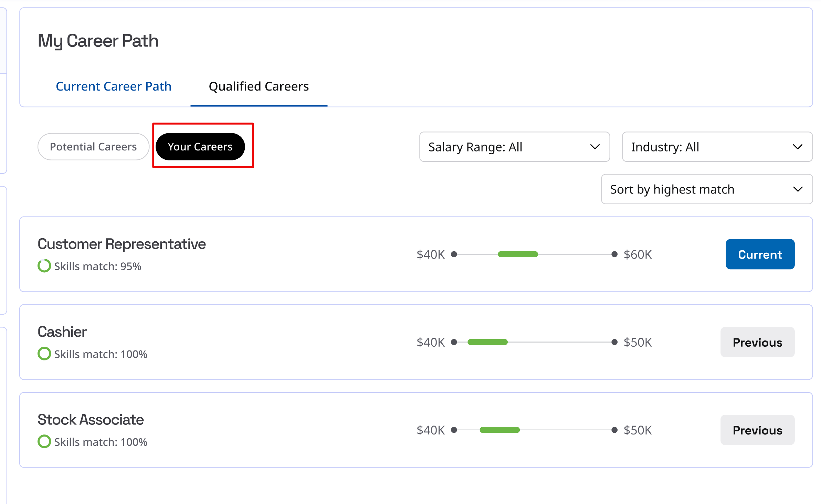Viewport: 821px width, 504px height.
Task: Click Cashier's skills match circle icon
Action: click(44, 354)
